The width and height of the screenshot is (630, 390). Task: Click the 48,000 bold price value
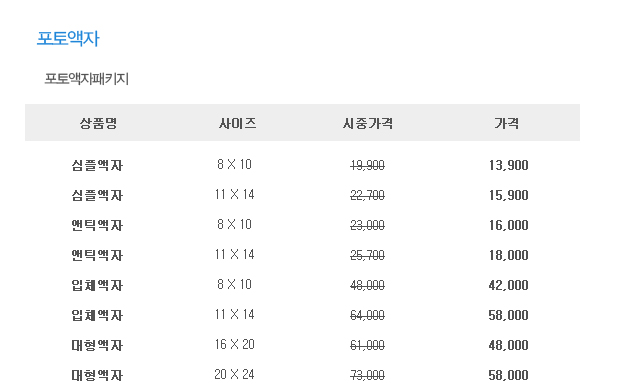click(508, 345)
